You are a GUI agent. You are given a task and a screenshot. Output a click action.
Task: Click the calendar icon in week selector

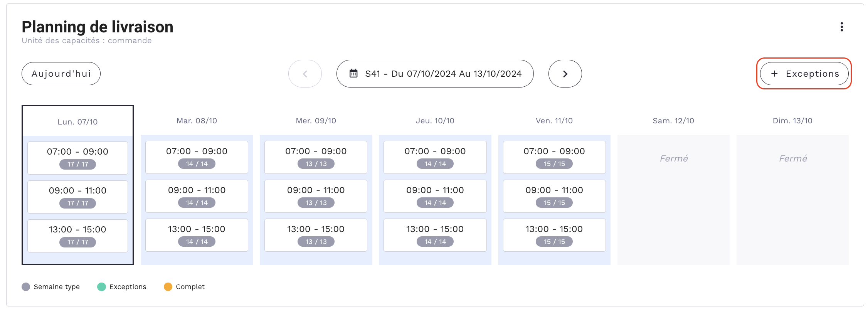point(353,73)
